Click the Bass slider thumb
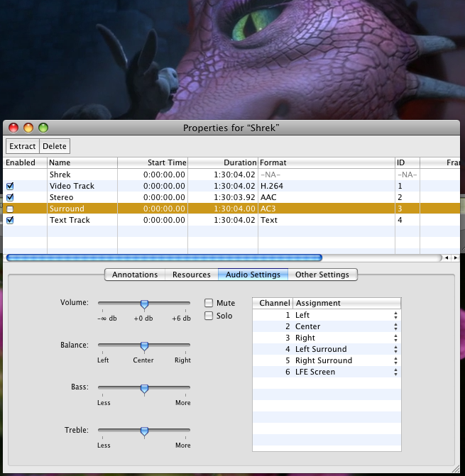465x476 pixels. 144,389
